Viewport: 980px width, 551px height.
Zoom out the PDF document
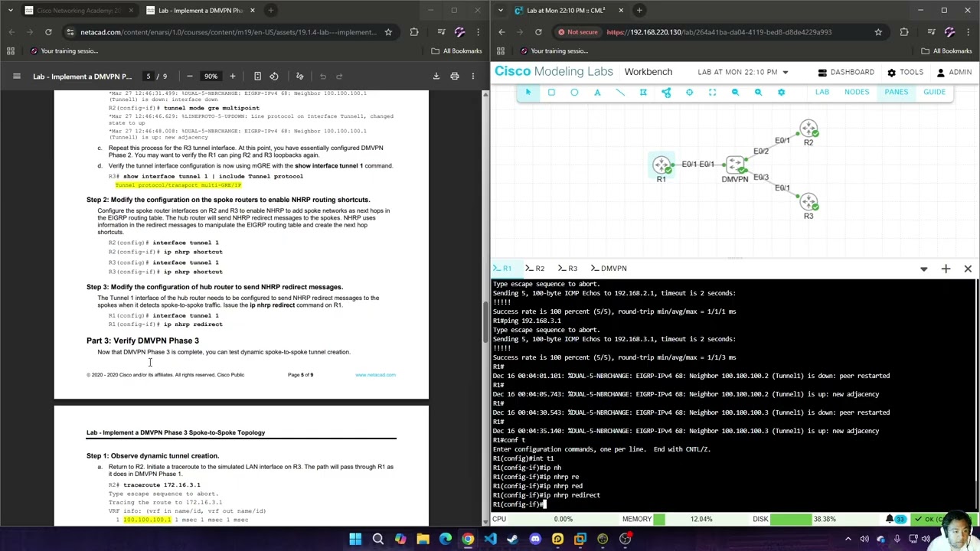pos(189,76)
